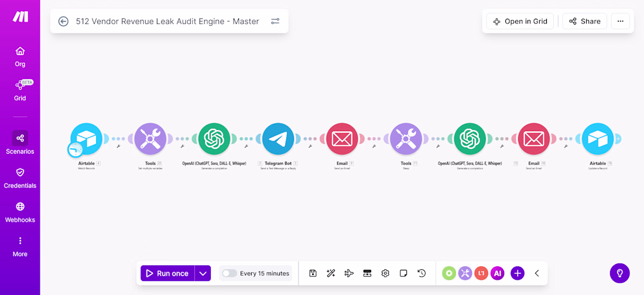Open the red text parser favorite icon
This screenshot has height=295, width=644.
point(481,273)
